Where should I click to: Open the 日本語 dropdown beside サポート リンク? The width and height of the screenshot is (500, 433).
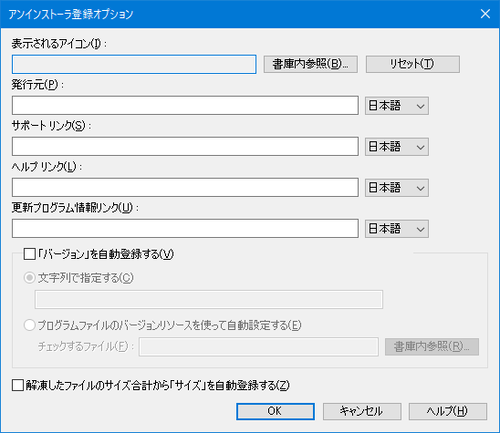pyautogui.click(x=397, y=147)
